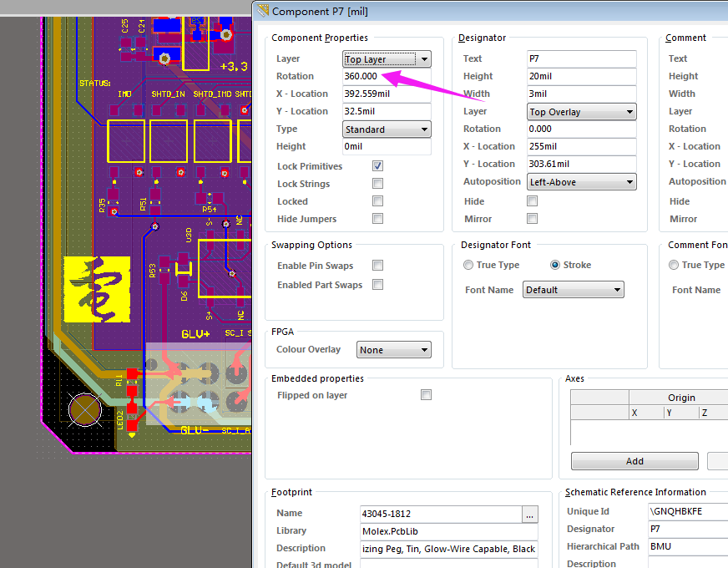Enable the Lock Strings checkbox

tap(378, 184)
